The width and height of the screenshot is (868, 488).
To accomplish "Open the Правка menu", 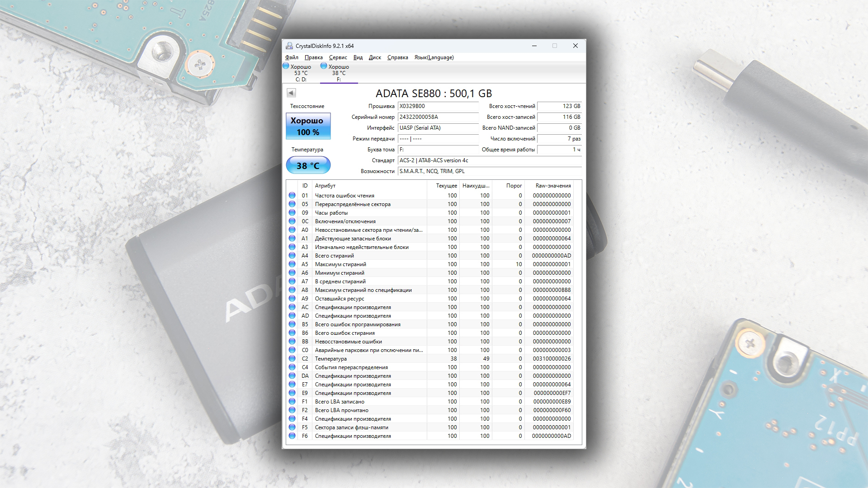I will [x=313, y=57].
